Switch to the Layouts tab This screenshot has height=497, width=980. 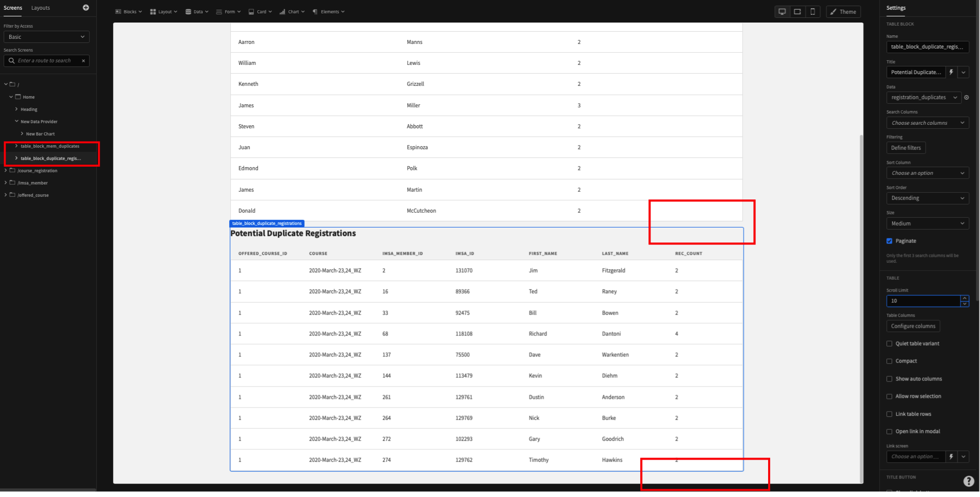click(x=40, y=8)
